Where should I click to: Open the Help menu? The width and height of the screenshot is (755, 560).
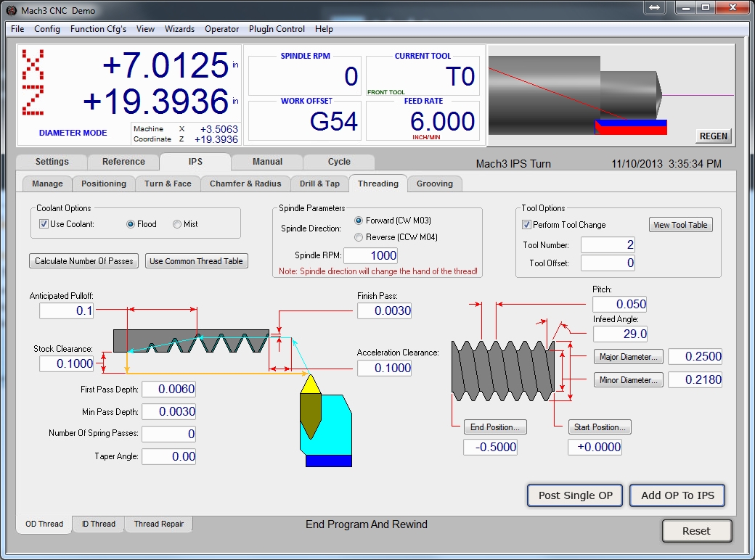click(324, 29)
